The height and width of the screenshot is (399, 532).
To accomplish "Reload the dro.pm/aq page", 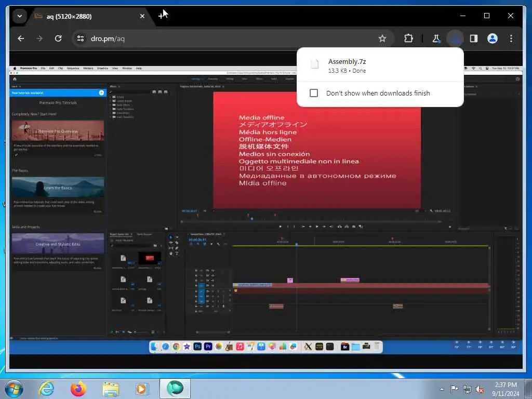I will click(58, 38).
